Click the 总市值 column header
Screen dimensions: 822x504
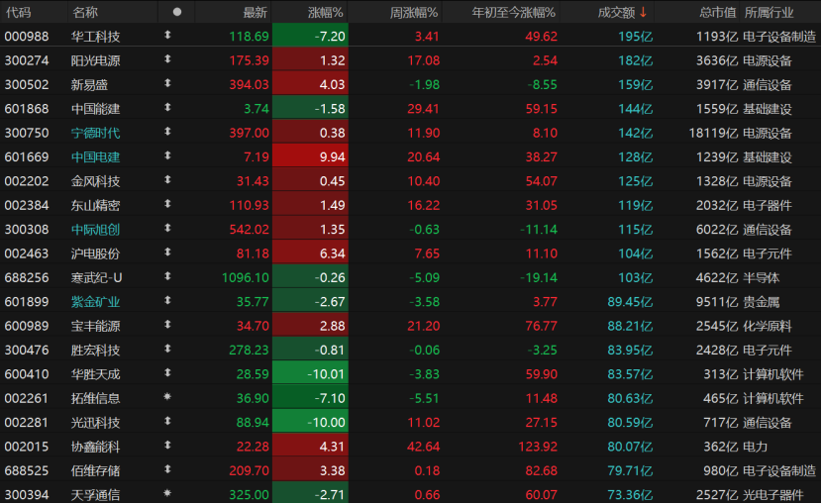point(717,12)
